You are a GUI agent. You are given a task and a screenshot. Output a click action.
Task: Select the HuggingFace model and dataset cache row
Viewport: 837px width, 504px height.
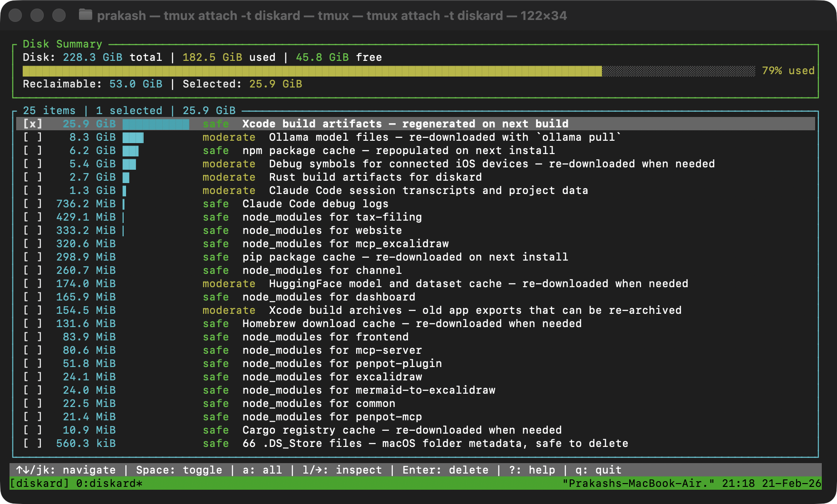(x=416, y=283)
